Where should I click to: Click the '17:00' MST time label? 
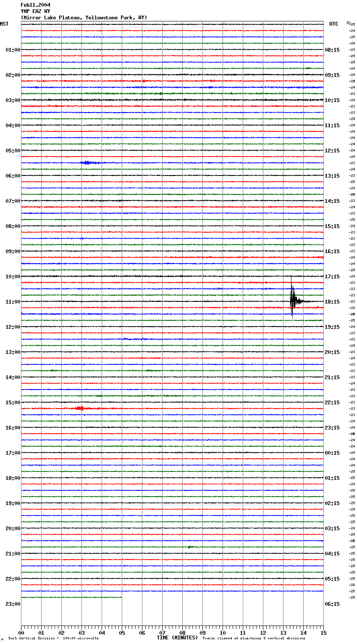pos(13,453)
